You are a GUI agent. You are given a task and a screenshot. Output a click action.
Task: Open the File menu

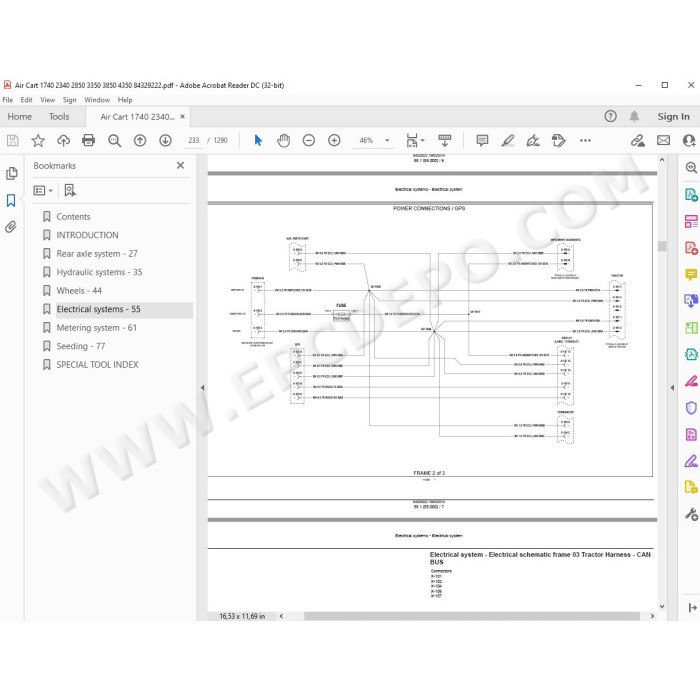coord(8,100)
